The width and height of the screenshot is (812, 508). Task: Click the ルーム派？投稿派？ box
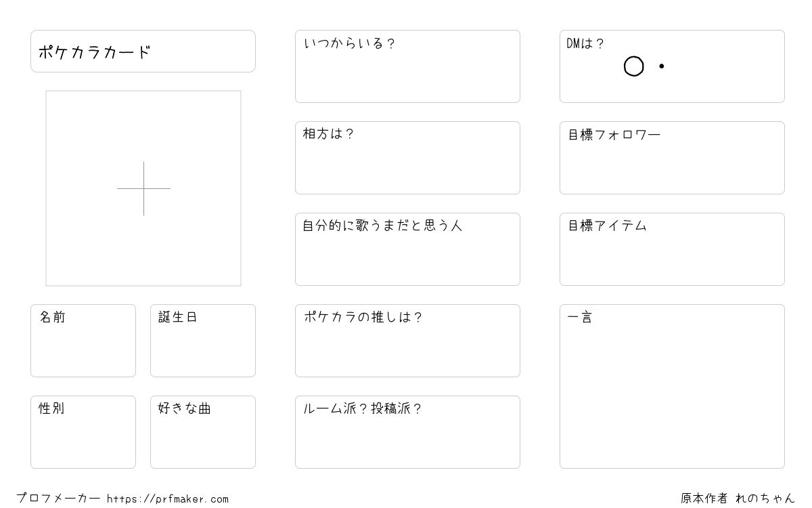coord(407,432)
